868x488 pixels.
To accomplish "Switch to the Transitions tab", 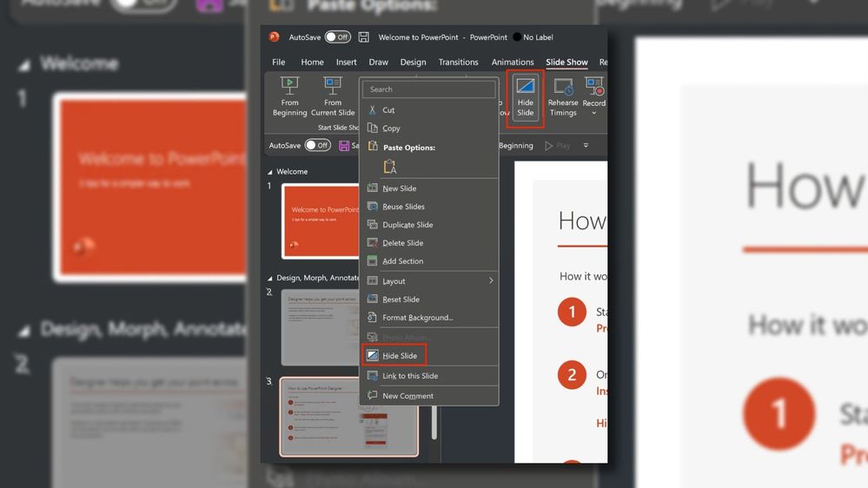I will 459,62.
